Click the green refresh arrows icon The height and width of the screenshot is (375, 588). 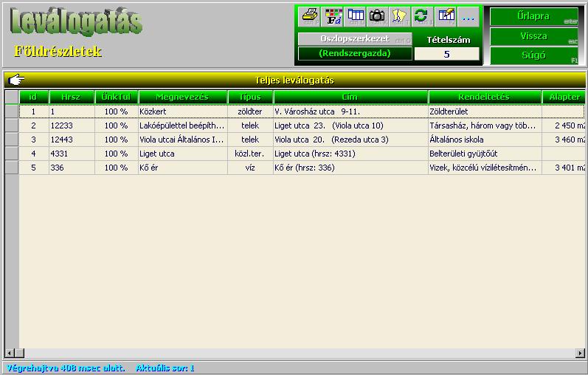pos(421,16)
